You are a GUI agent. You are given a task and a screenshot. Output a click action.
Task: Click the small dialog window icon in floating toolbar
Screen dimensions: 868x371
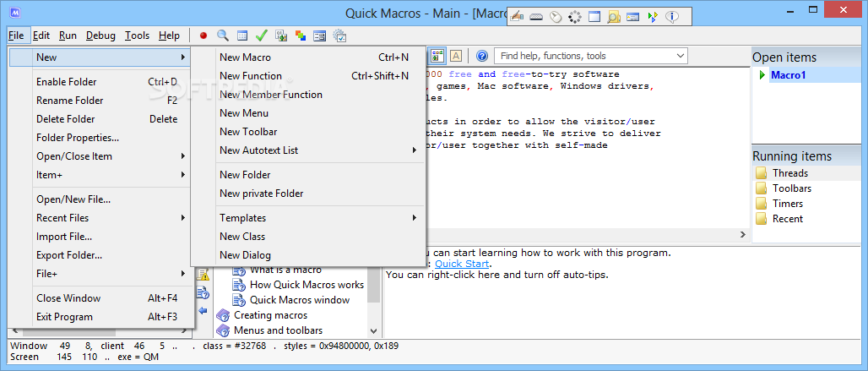tap(632, 17)
